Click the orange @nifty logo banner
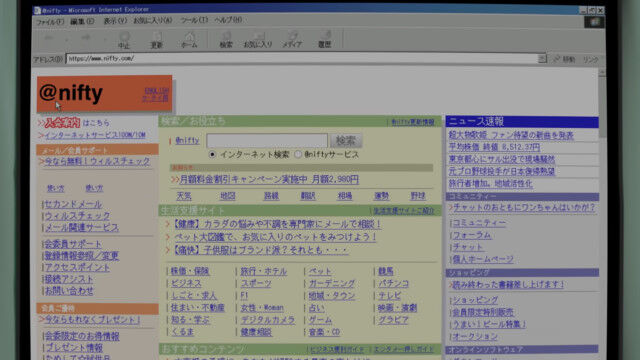640x360 pixels. pos(104,93)
